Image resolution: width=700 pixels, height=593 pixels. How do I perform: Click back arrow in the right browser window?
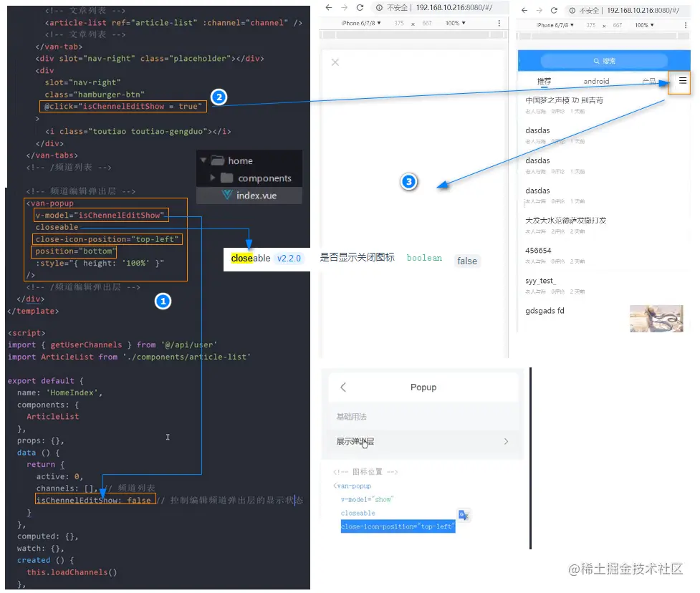[x=524, y=10]
